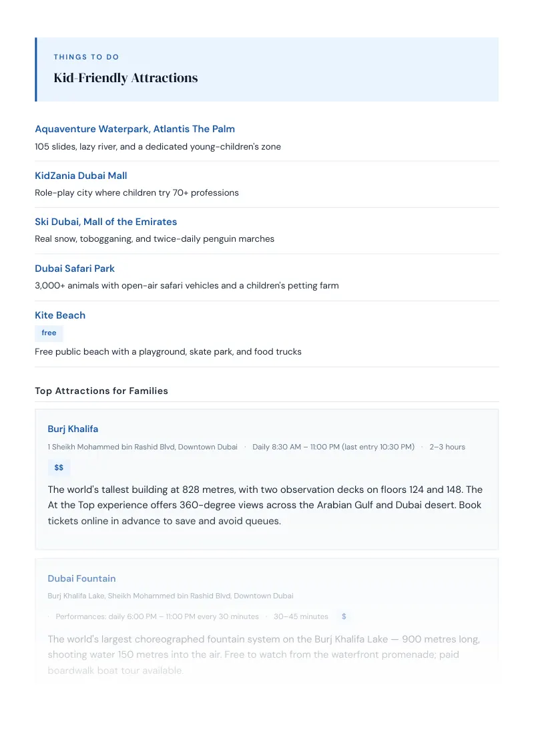Click the $$ price tag on Burj Khalifa

(x=59, y=467)
